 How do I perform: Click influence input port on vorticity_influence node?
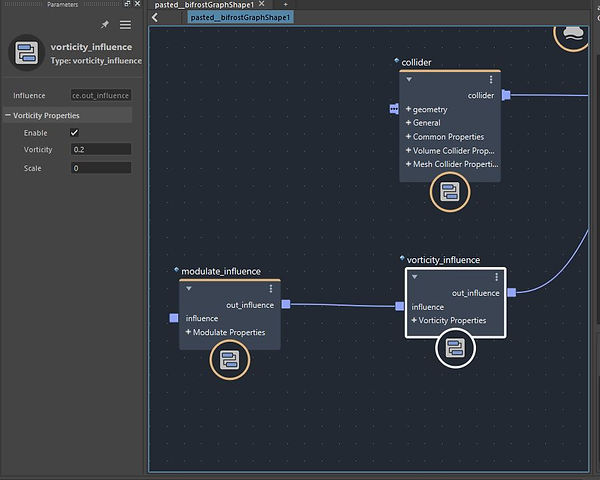[399, 306]
